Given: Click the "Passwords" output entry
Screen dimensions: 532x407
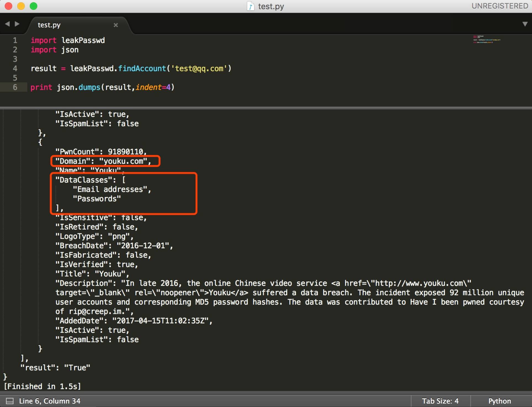Looking at the screenshot, I should tap(97, 199).
